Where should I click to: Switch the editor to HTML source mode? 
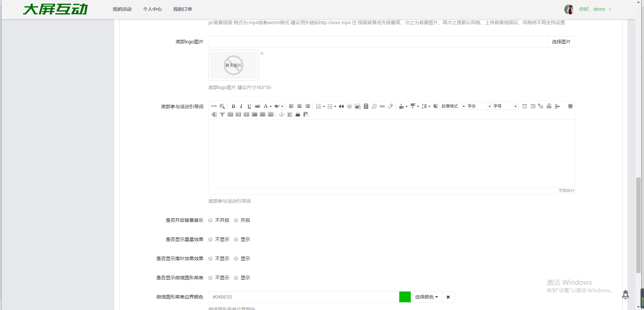tap(214, 106)
